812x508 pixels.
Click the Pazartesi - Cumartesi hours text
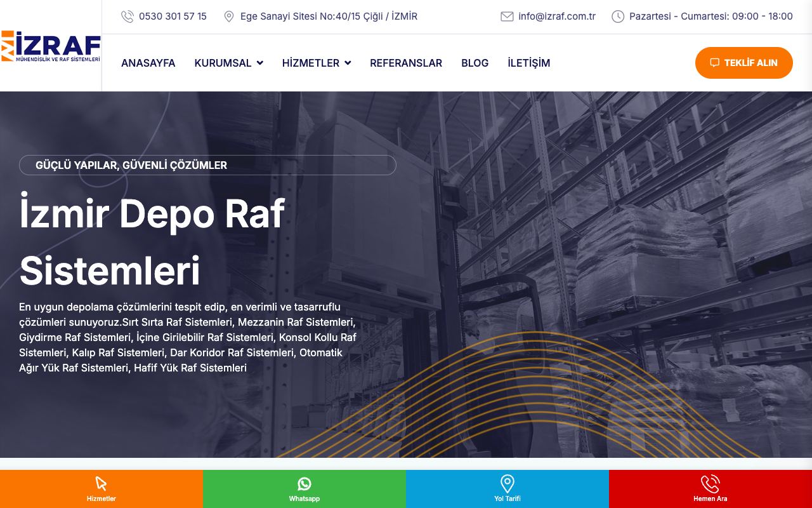[711, 17]
